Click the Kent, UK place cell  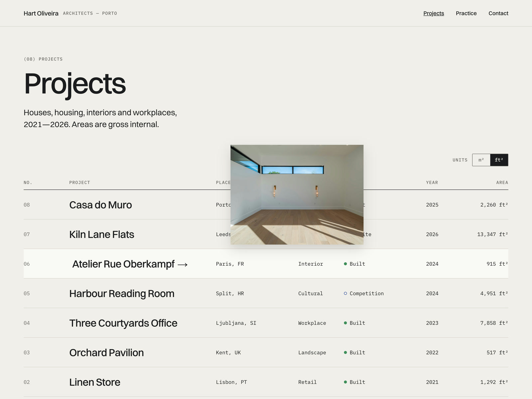coord(228,353)
